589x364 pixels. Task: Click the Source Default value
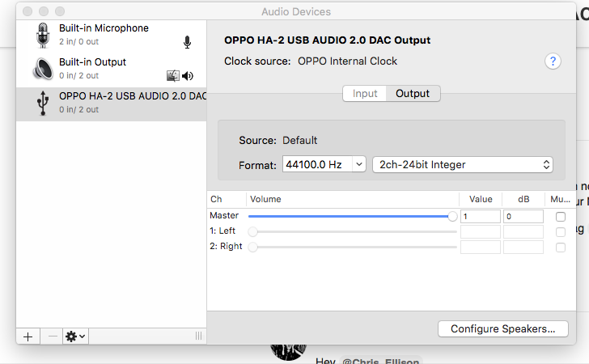299,140
